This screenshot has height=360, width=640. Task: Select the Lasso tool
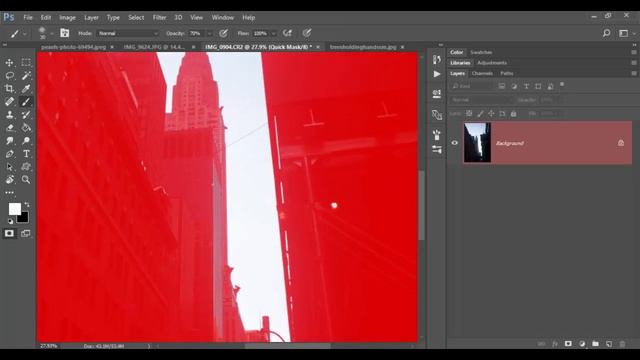(x=9, y=76)
